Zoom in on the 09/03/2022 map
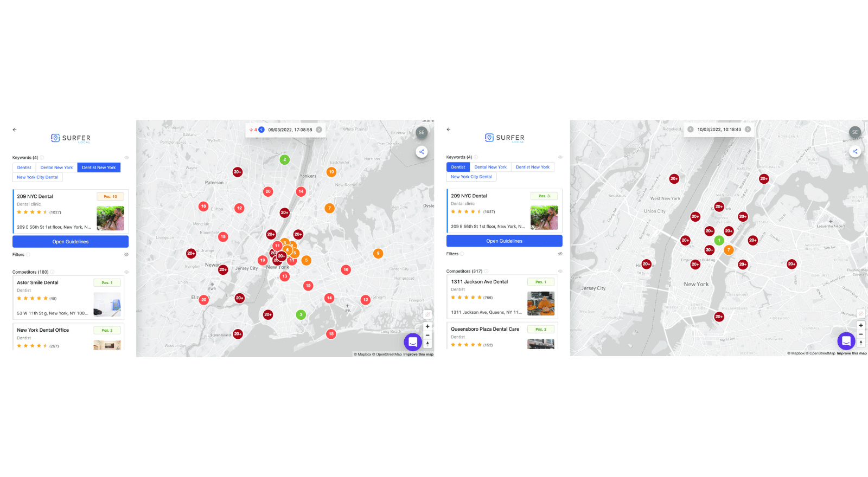The height and width of the screenshot is (477, 868). [x=427, y=326]
